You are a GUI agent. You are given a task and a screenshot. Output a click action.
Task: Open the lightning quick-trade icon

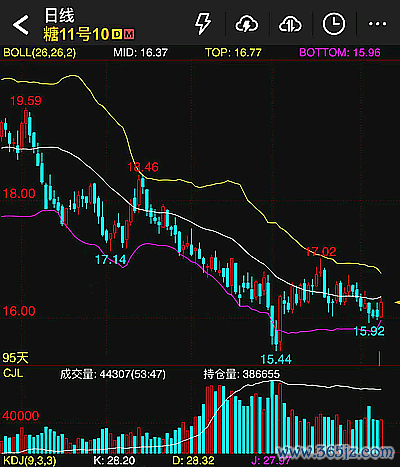[x=203, y=24]
